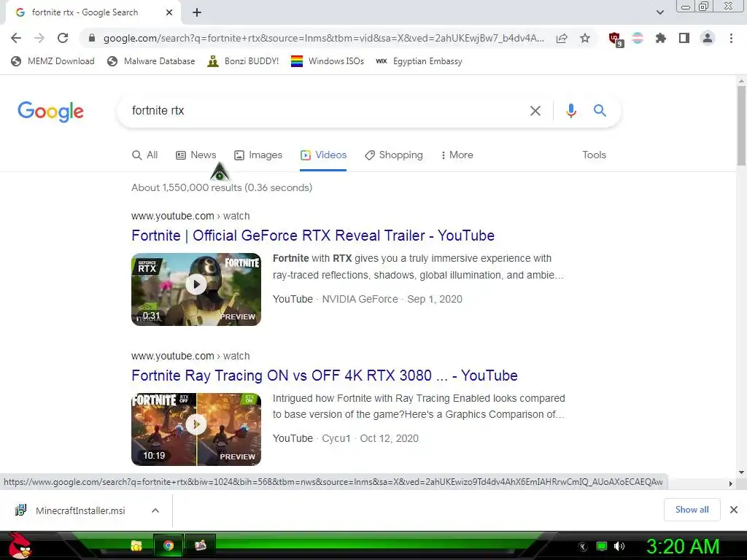
Task: Show all downloads
Action: [692, 510]
